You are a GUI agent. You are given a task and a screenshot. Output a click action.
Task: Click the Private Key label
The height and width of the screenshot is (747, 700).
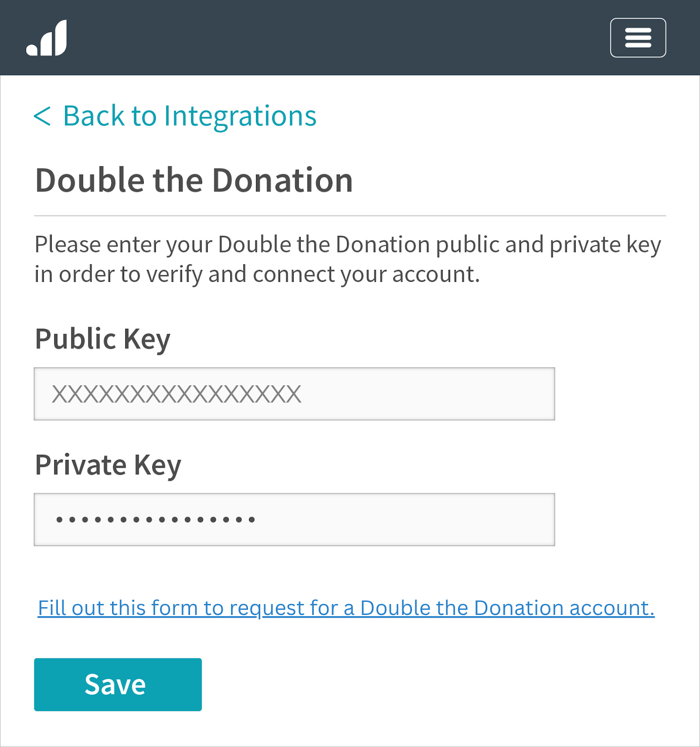(x=108, y=465)
